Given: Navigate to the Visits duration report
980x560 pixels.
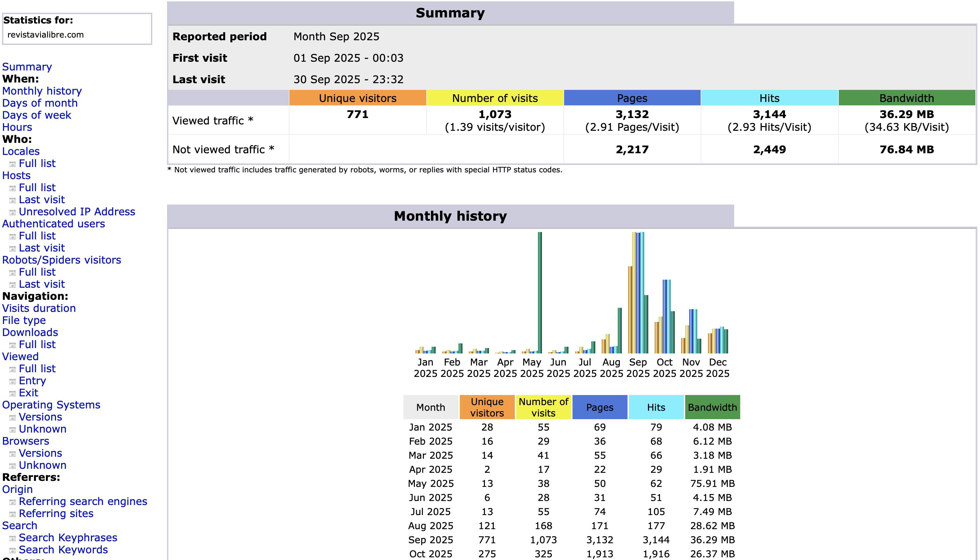Looking at the screenshot, I should click(x=39, y=308).
